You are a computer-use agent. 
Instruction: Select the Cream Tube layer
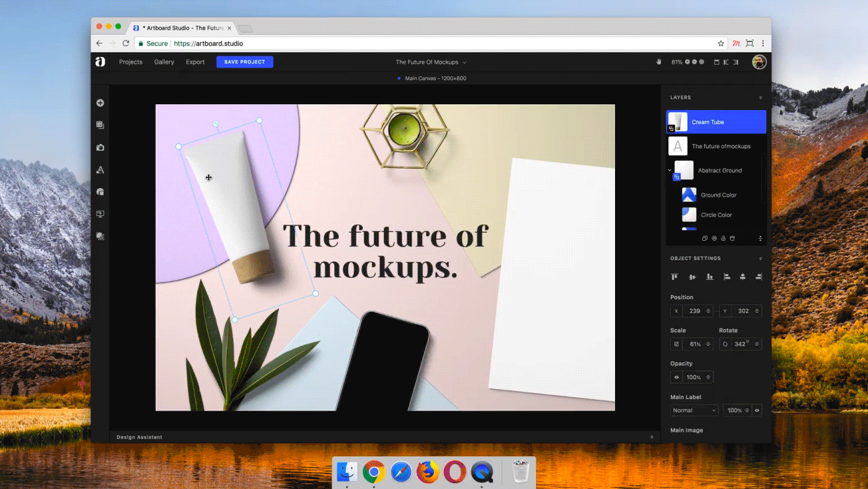[716, 122]
